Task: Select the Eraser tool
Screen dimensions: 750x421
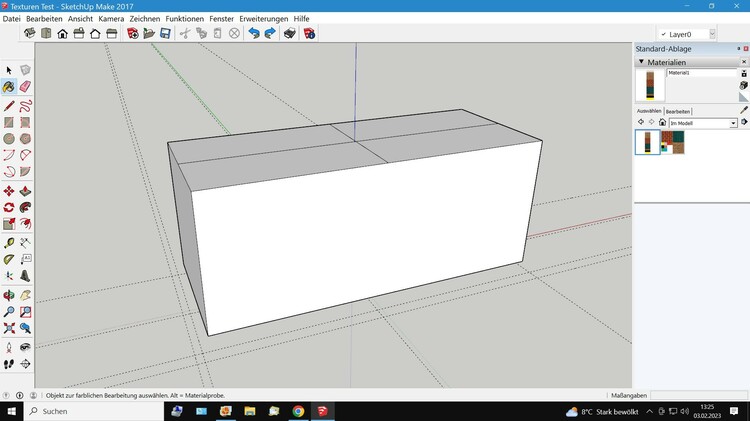Action: coord(26,87)
